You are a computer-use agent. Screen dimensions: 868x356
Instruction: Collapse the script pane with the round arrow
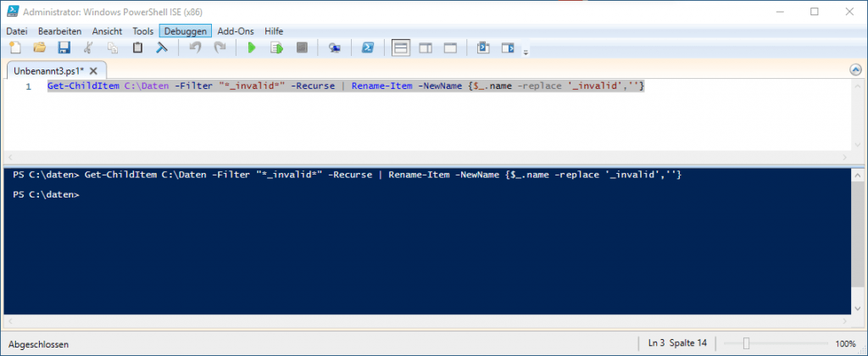pos(855,70)
